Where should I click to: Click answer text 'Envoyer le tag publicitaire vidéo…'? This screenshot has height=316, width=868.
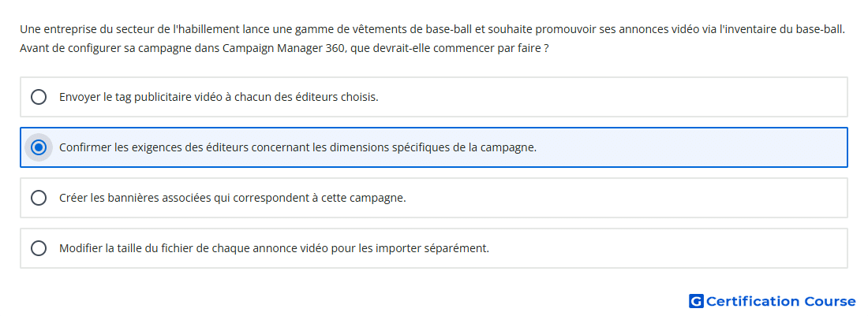(x=219, y=97)
